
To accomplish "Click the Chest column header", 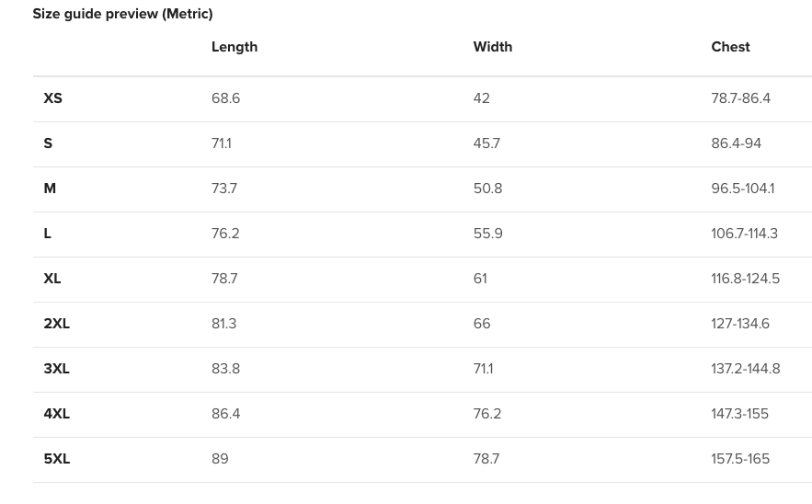I will [730, 47].
